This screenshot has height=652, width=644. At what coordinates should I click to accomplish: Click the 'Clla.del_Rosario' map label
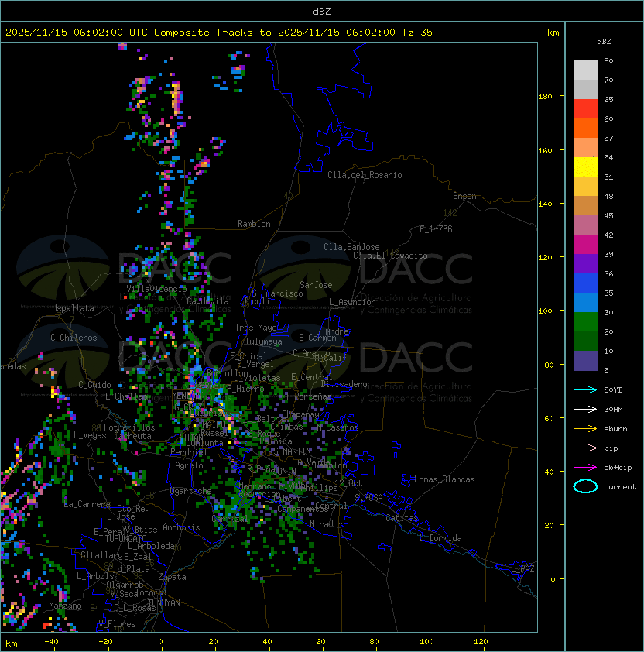point(365,175)
